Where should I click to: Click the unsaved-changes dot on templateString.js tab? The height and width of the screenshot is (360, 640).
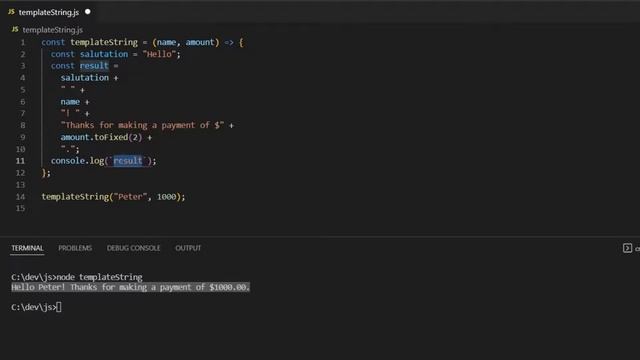88,12
